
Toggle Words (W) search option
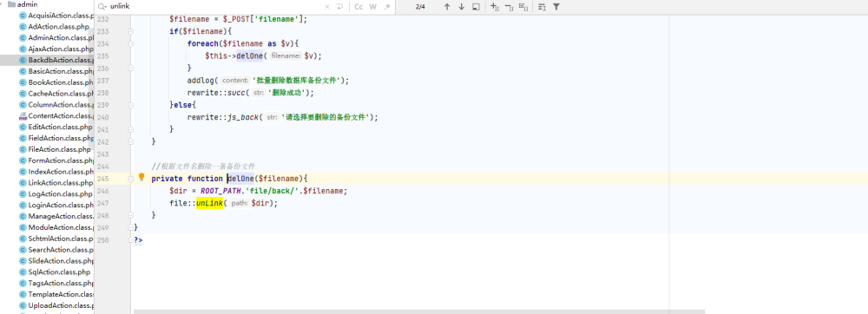tap(373, 7)
